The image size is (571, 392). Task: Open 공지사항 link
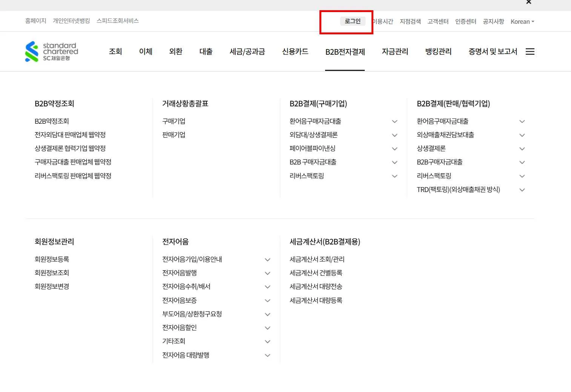493,22
